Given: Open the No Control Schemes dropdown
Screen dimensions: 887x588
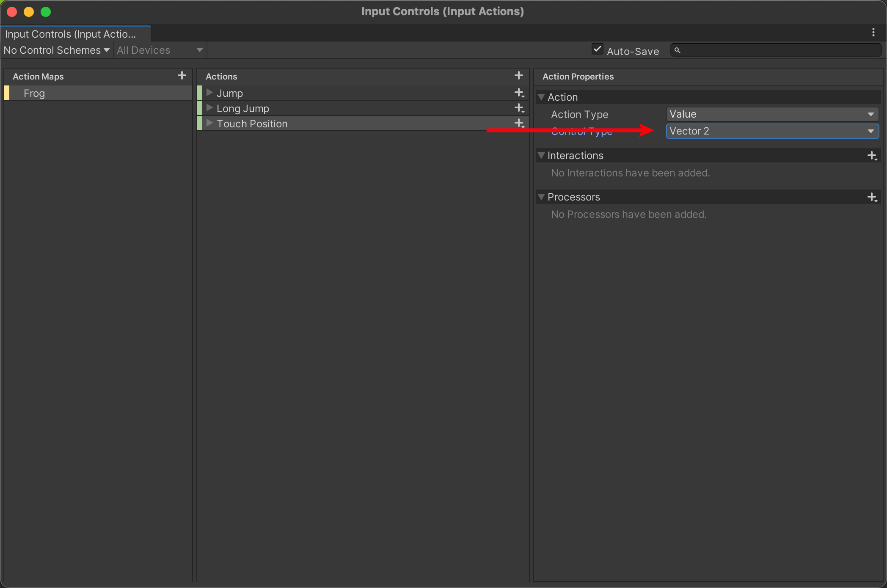Looking at the screenshot, I should coord(57,50).
